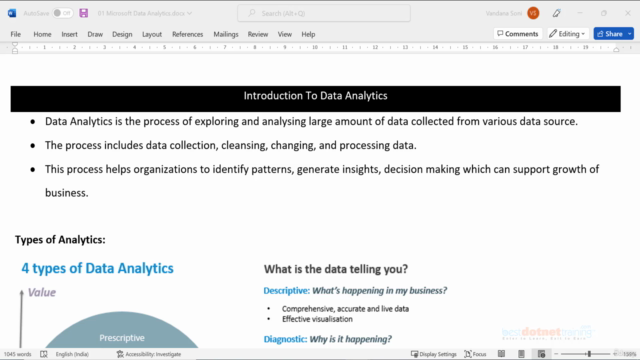
Task: Open the Mailings tab
Action: [226, 34]
